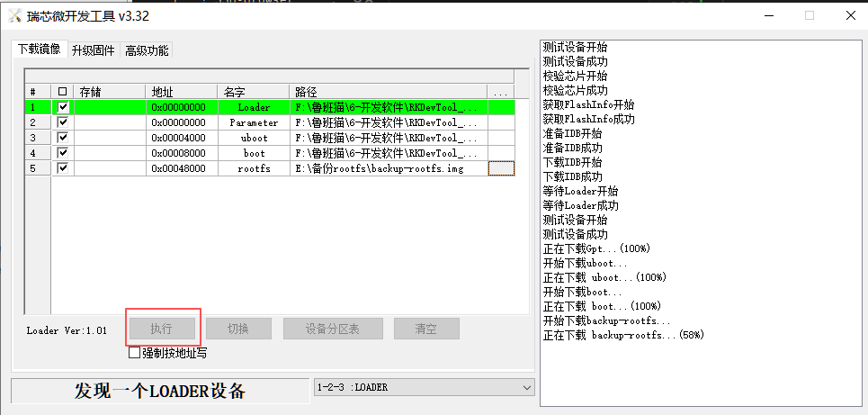The image size is (868, 415).
Task: Uncheck the Loader row checkbox
Action: click(63, 107)
